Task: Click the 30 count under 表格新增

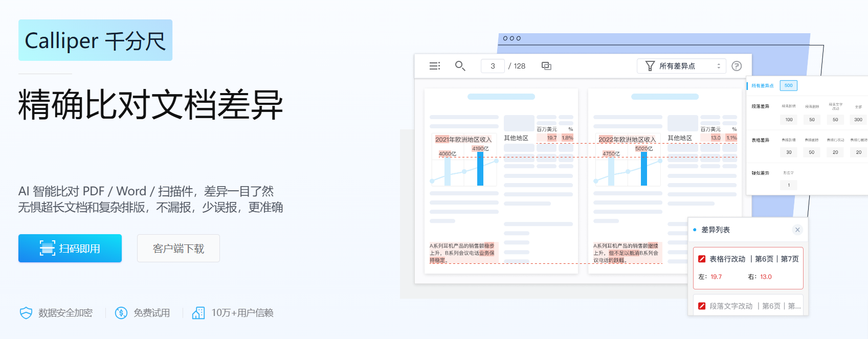Action: click(789, 152)
